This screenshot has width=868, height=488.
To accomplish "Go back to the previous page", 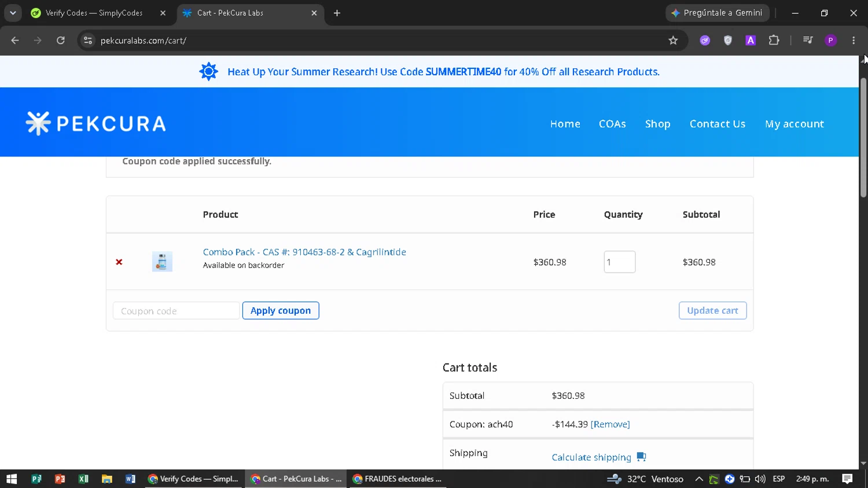I will tap(15, 41).
